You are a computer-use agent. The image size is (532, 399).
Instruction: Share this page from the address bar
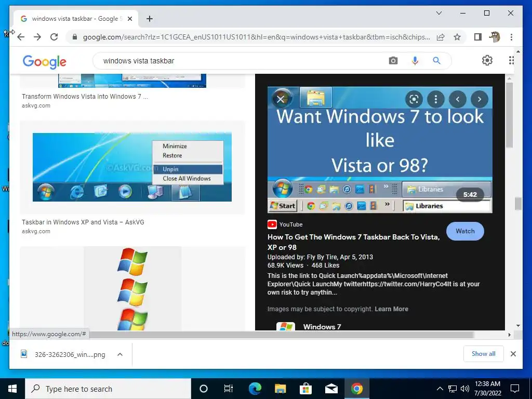tap(441, 37)
